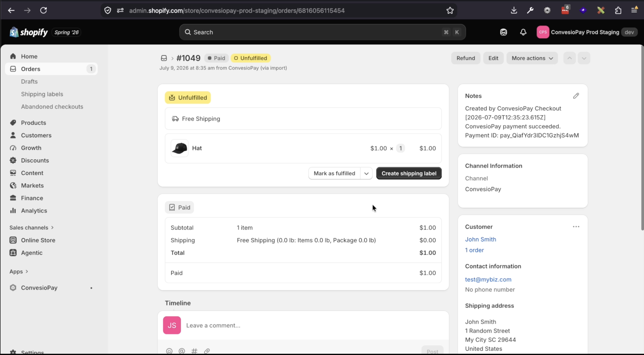Open the site permissions icon in address bar
This screenshot has height=355, width=644.
[x=120, y=11]
